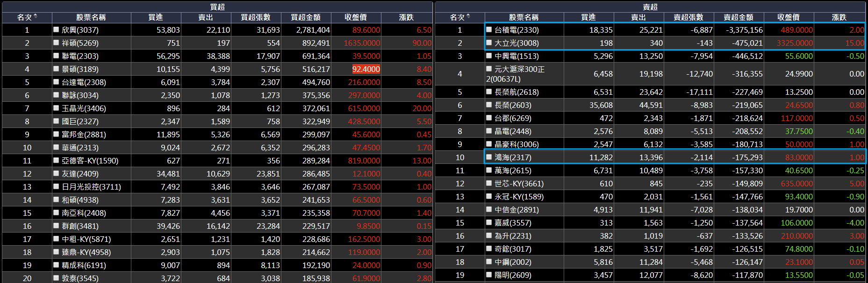Open stock 日月光投控(3711)
Image resolution: width=868 pixels, height=283 pixels.
tap(92, 187)
